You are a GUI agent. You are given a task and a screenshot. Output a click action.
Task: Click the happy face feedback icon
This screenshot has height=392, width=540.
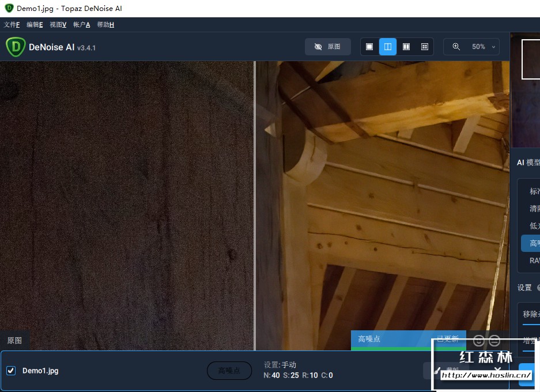[x=479, y=341]
